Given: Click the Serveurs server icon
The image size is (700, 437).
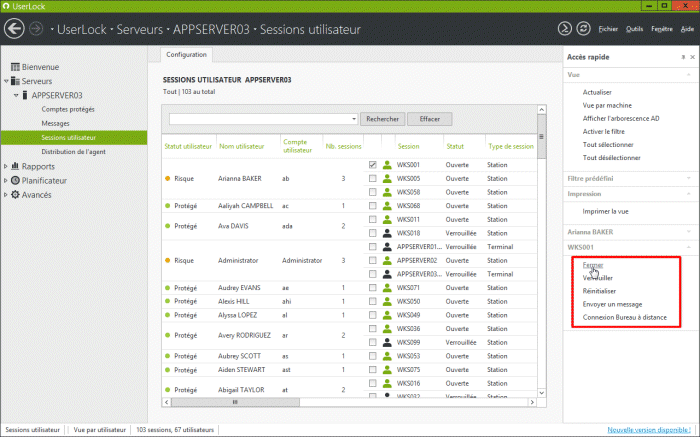Looking at the screenshot, I should click(x=15, y=81).
